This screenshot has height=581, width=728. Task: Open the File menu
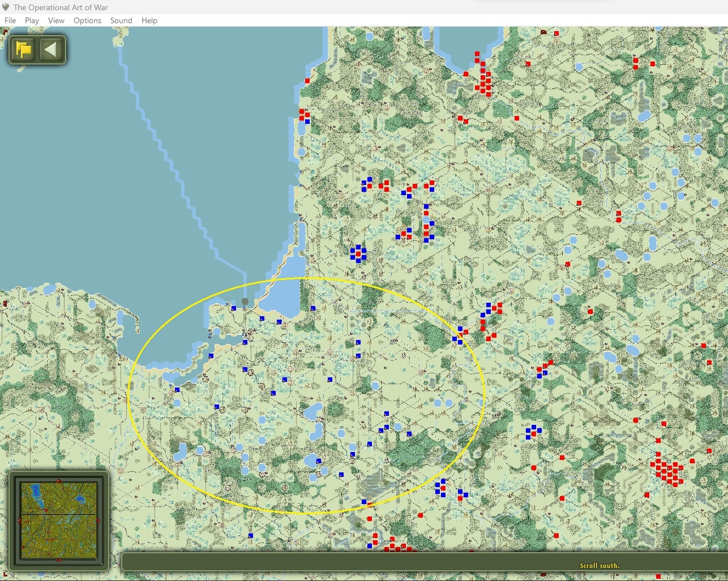[10, 20]
